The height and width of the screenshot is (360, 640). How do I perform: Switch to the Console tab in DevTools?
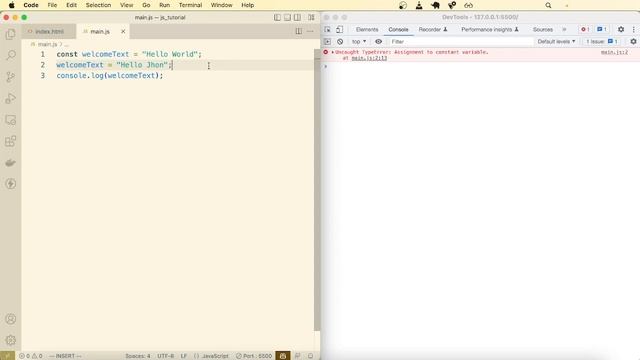click(398, 29)
